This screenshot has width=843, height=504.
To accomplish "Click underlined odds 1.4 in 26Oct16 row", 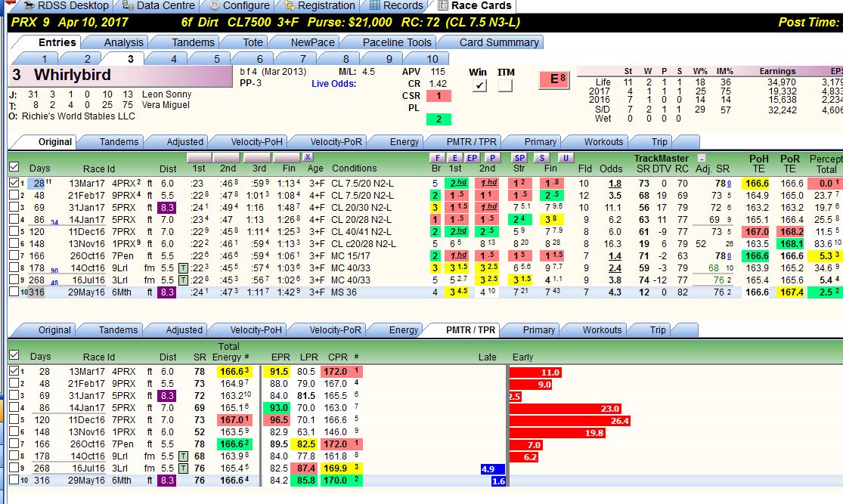I will [x=615, y=256].
